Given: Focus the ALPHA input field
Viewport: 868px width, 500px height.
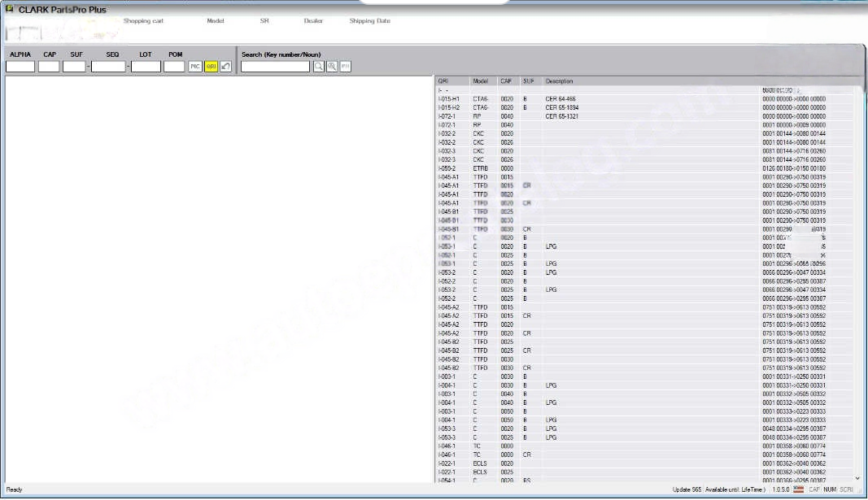Looking at the screenshot, I should click(x=20, y=67).
